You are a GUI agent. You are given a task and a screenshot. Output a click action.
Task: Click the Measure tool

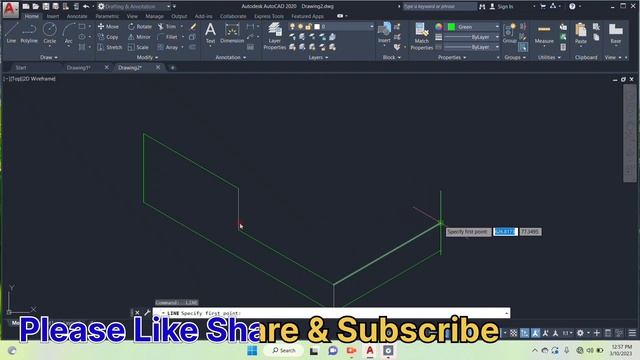click(x=544, y=33)
